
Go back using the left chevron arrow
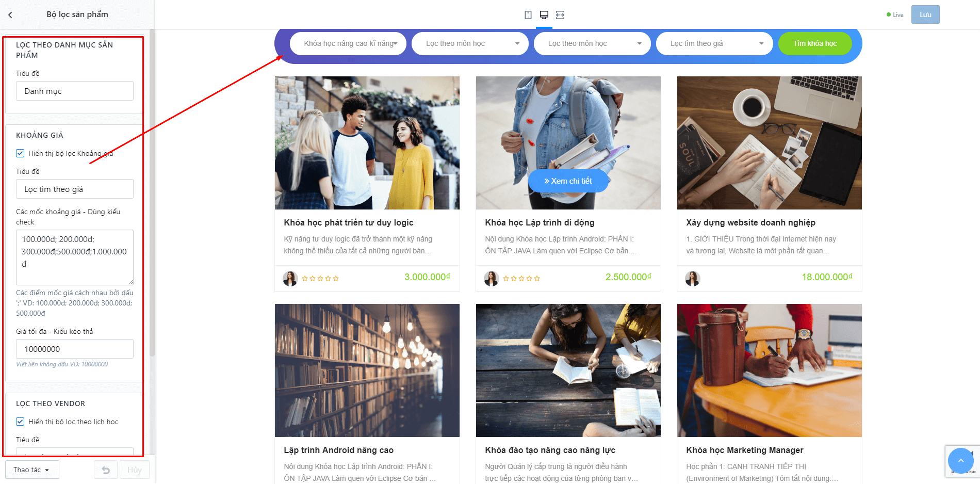(x=10, y=15)
